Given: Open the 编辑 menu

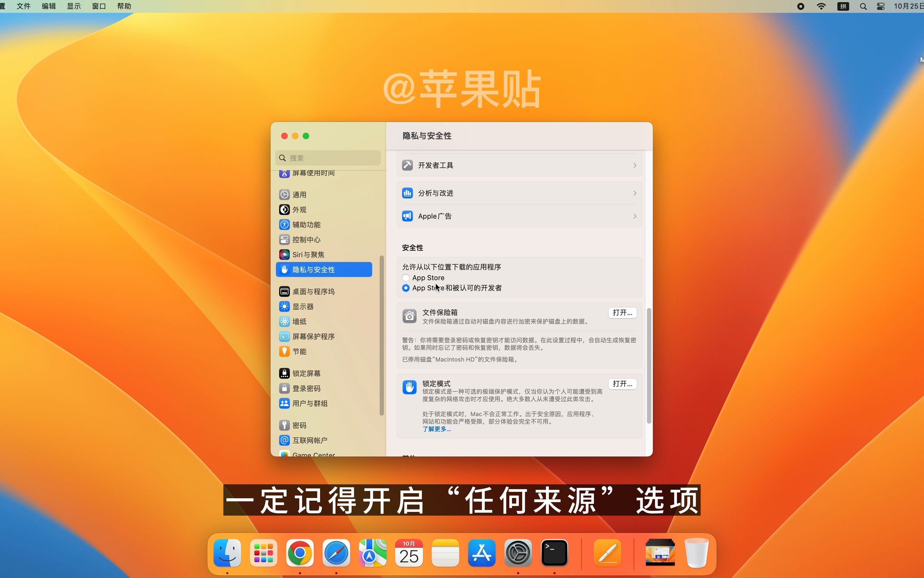Looking at the screenshot, I should click(x=49, y=6).
